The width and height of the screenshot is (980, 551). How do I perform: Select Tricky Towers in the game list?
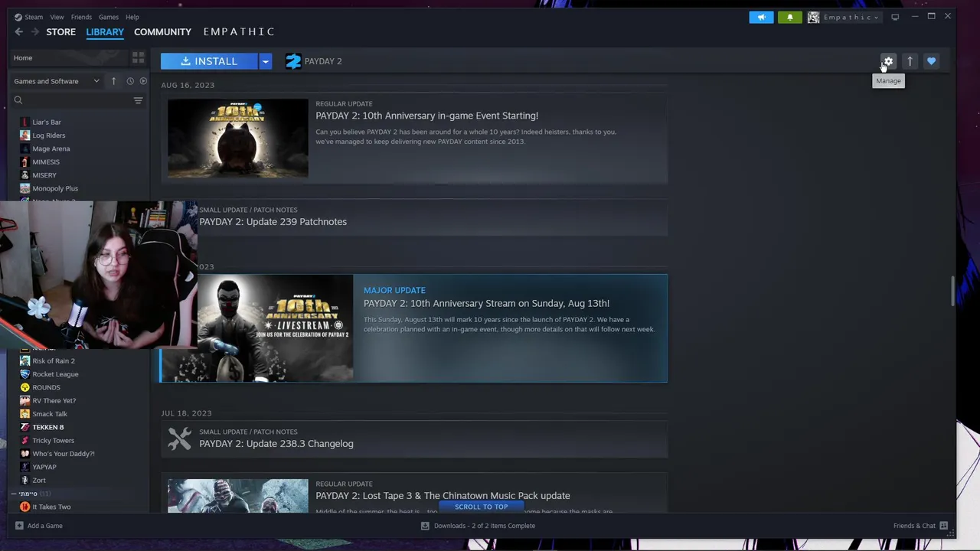coord(53,441)
